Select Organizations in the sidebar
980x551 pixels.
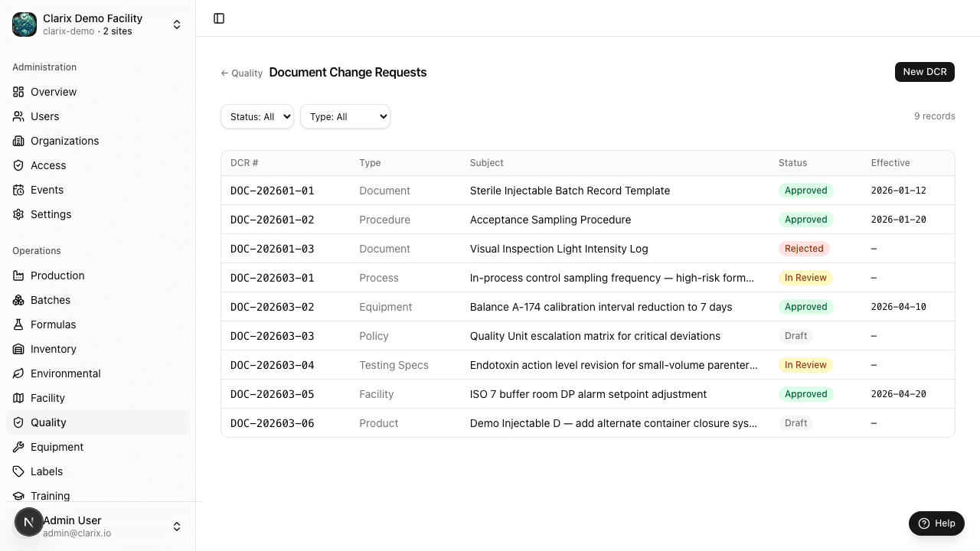coord(97,141)
